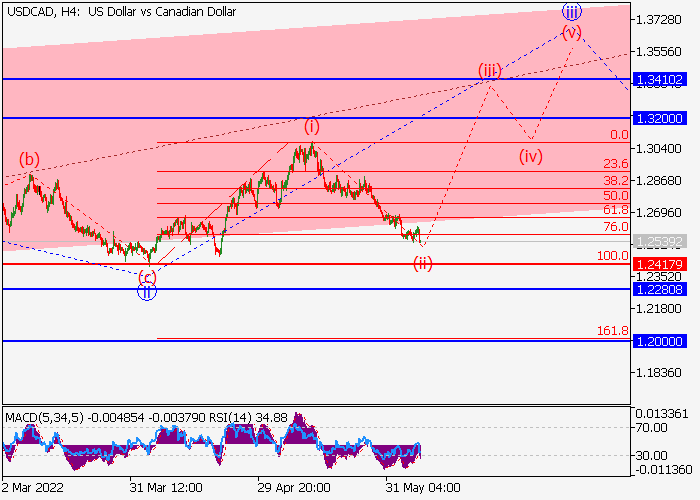Click the '29 Apr 20:00' date label
700x500 pixels.
coord(294,488)
